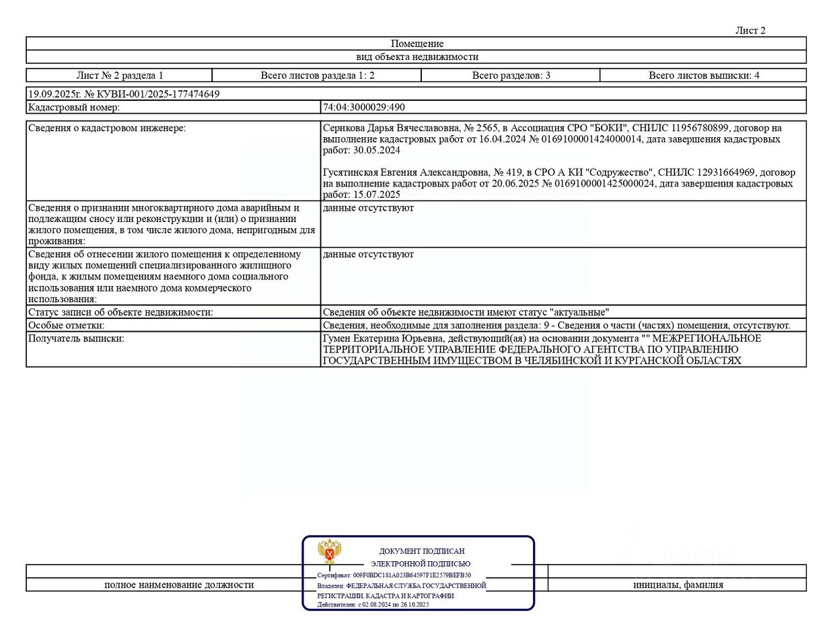Click the 'ДОКУМЕНТ ПОДПИСАН' stamp heading
The width and height of the screenshot is (833, 644).
pos(422,551)
